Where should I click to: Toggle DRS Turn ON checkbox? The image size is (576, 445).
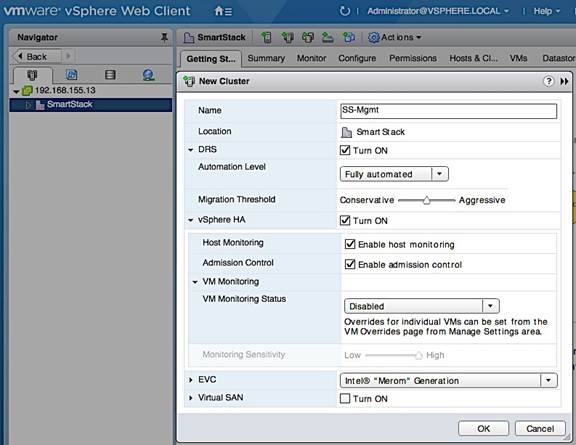pyautogui.click(x=345, y=150)
